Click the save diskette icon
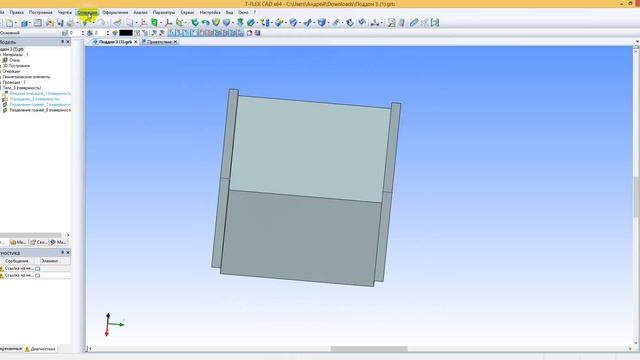 click(x=60, y=23)
